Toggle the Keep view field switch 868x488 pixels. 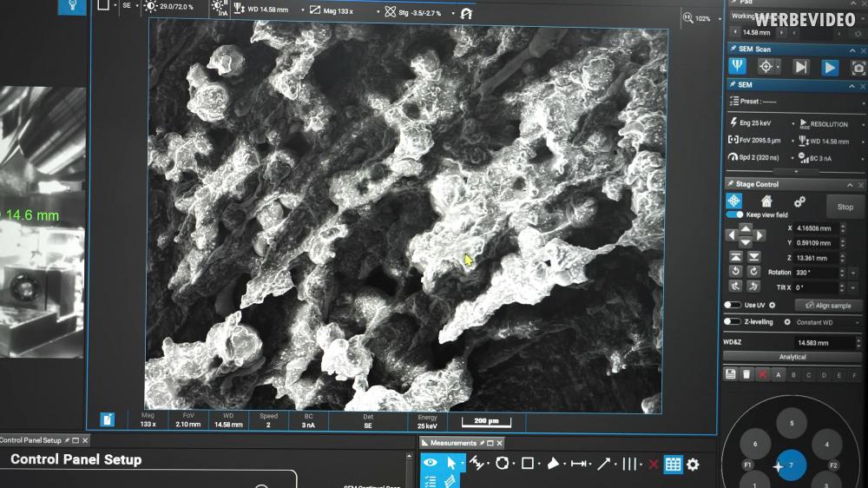tap(734, 214)
